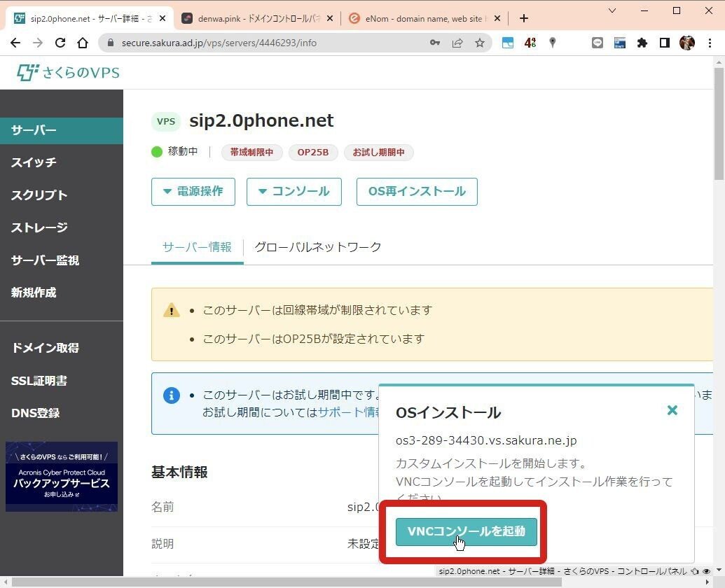Screen dimensions: 725x588
Task: Bookmark this page with the star icon
Action: 480,43
